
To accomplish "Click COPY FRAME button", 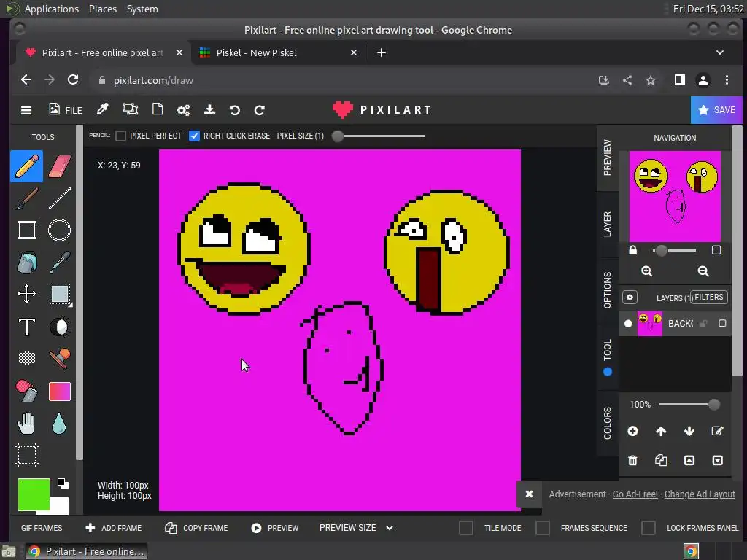I will (196, 528).
